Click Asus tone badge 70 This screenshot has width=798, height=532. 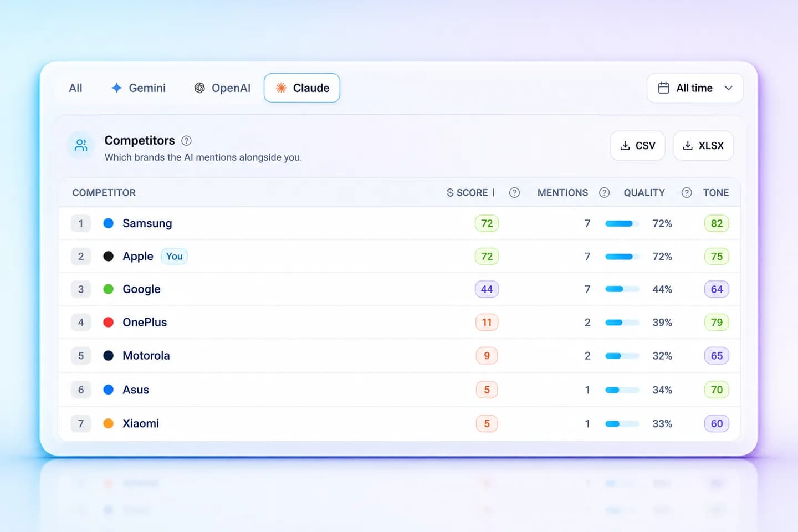(x=717, y=390)
